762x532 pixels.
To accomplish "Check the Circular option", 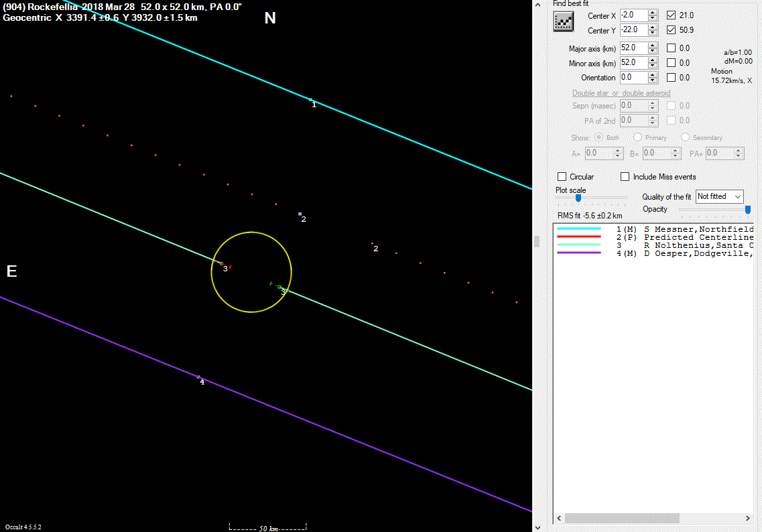I will (562, 176).
